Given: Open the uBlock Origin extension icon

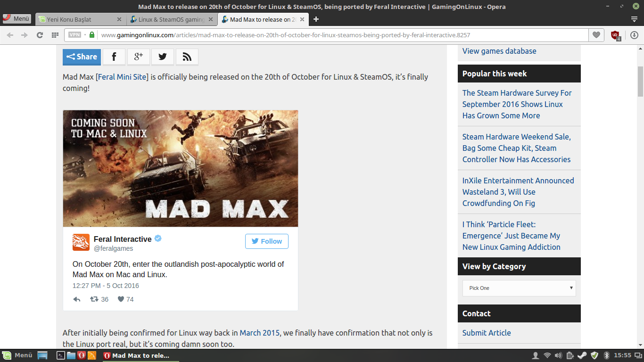Looking at the screenshot, I should [x=615, y=35].
